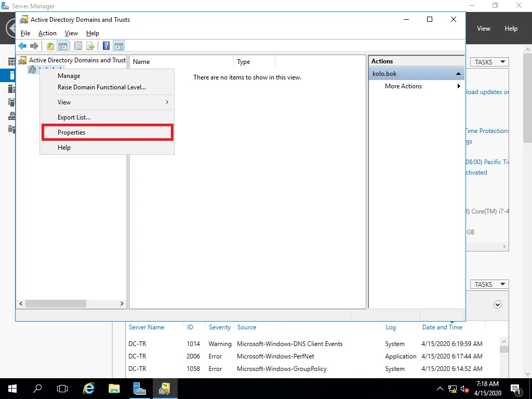The image size is (532, 399).
Task: Choose Raise Domain Functional Level from context menu
Action: (x=107, y=87)
